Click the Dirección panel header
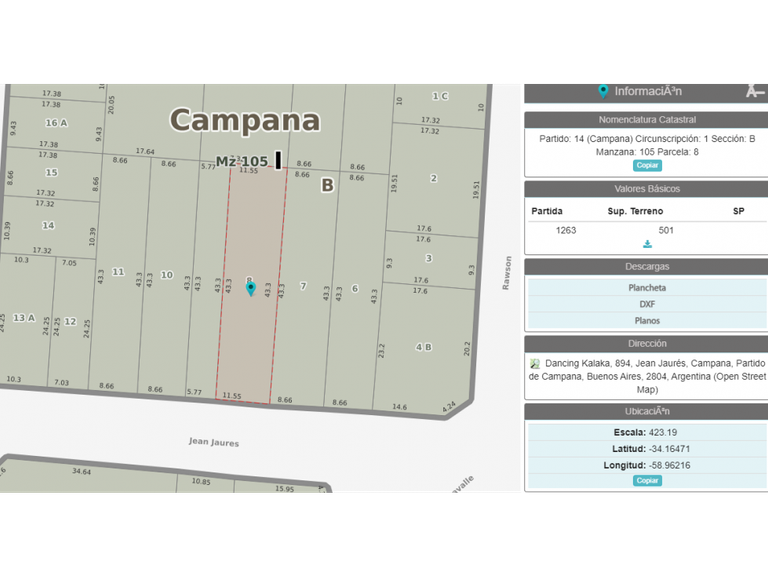 [x=647, y=344]
